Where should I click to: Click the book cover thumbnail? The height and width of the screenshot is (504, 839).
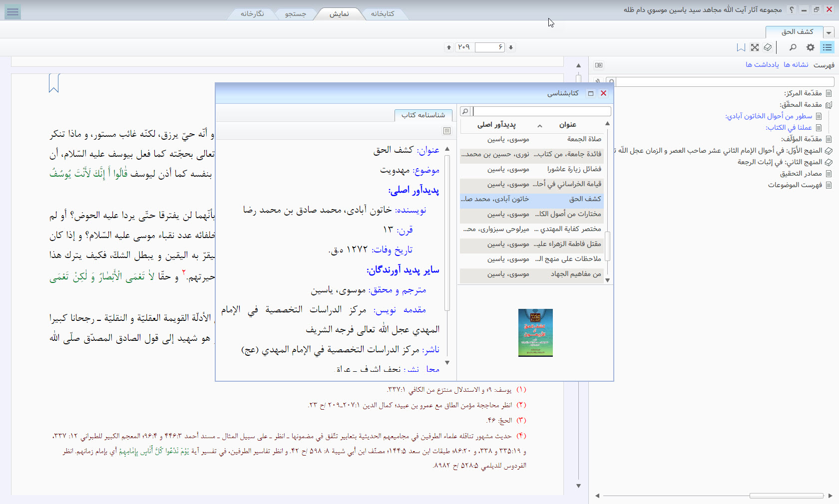click(535, 333)
